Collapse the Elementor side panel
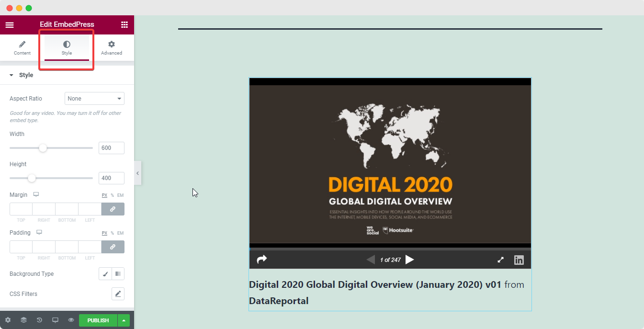Viewport: 644px width, 329px height. click(137, 173)
